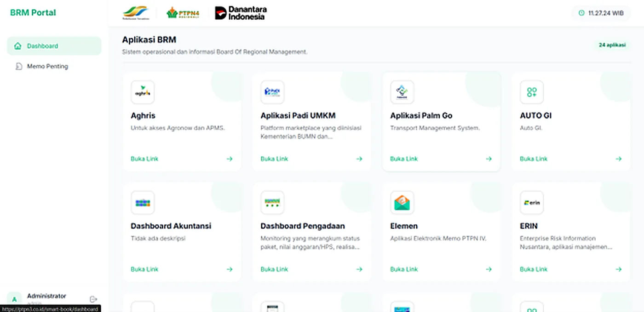This screenshot has width=644, height=312.
Task: Click the Dashboard Pengadaan app icon
Action: [x=272, y=203]
